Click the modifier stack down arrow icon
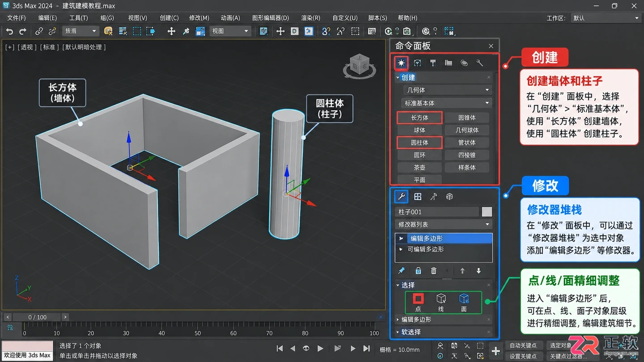The width and height of the screenshot is (644, 362). click(479, 271)
